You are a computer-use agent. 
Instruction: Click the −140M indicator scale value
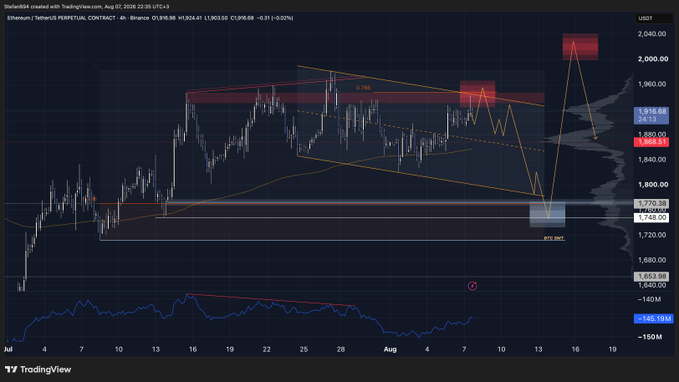click(649, 299)
